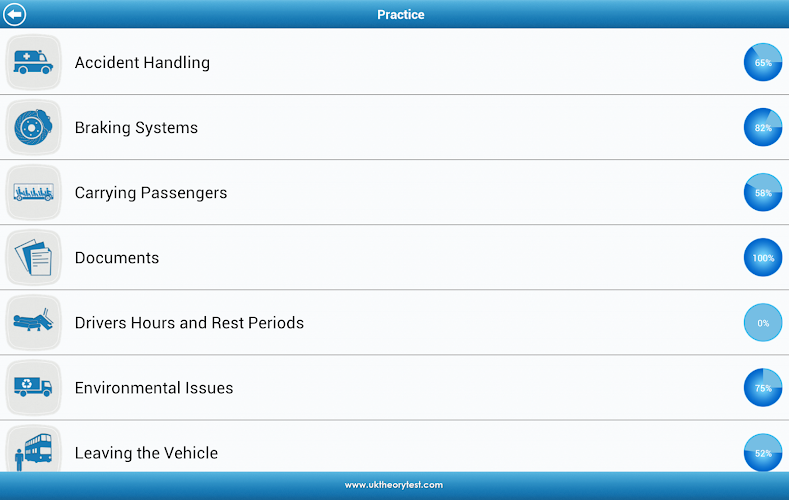This screenshot has width=789, height=500.
Task: Choose Drivers Hours and Rest Periods
Action: click(x=189, y=323)
